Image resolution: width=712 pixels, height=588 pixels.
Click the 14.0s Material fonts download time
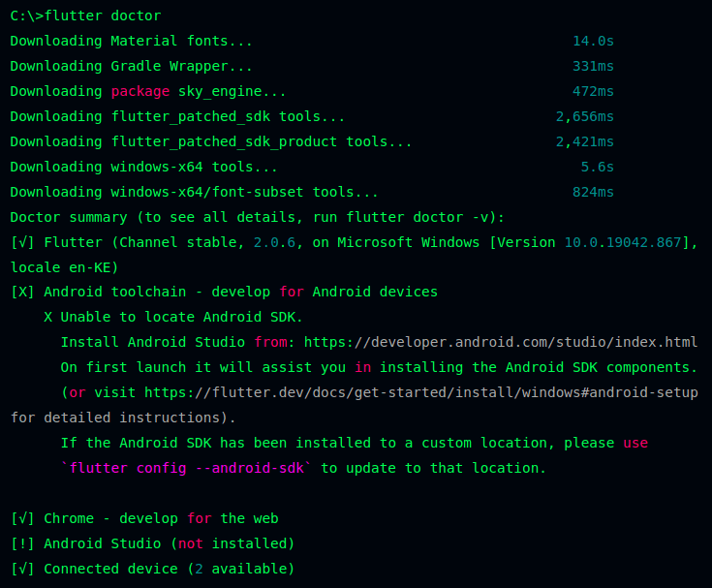click(x=593, y=42)
